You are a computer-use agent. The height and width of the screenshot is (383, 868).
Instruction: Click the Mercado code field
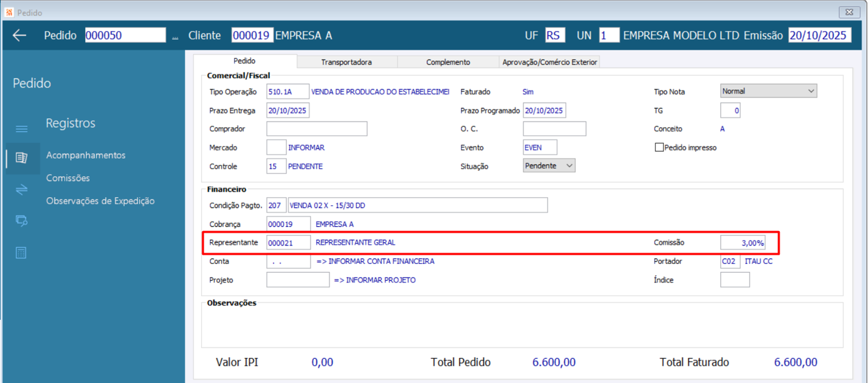276,147
